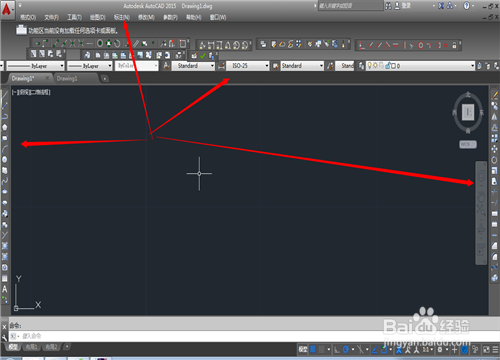This screenshot has height=360, width=500.
Task: Toggle snap mode in status bar
Action: [x=321, y=349]
